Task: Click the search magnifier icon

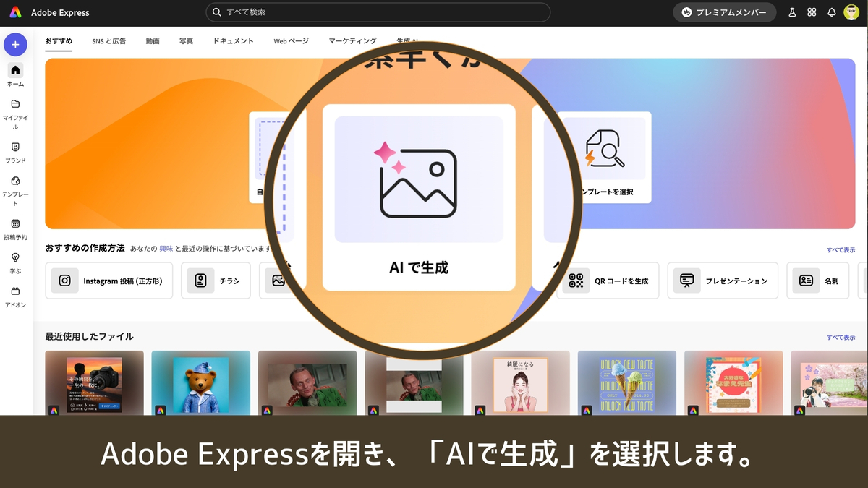Action: (x=217, y=12)
